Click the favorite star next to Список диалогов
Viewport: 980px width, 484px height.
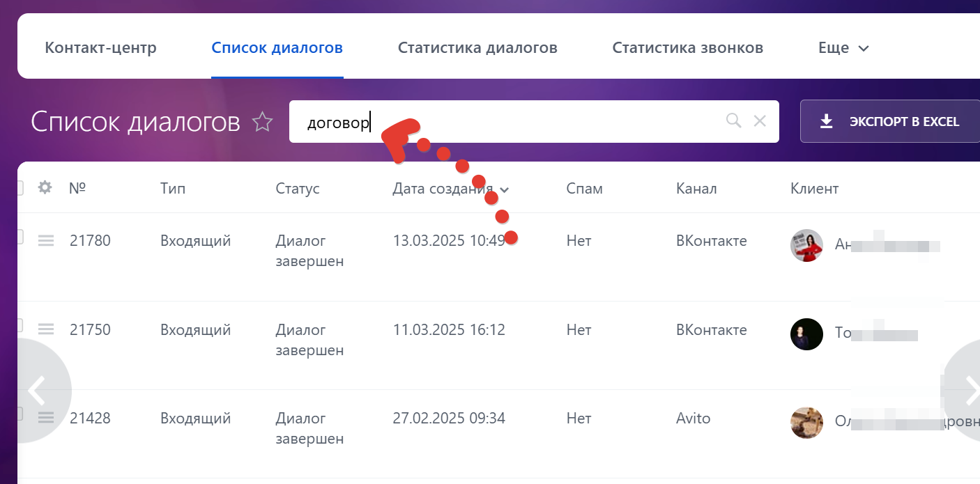(262, 122)
